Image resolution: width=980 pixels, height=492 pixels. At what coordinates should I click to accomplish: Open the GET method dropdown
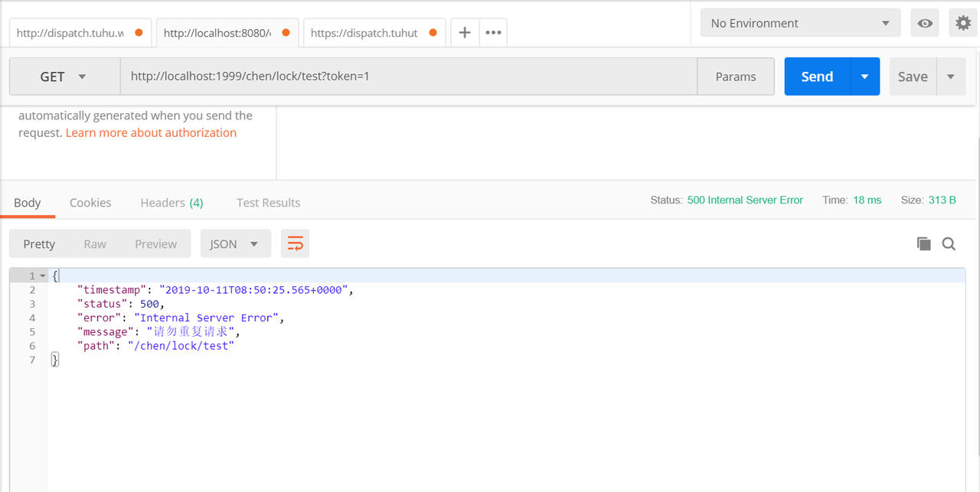64,77
